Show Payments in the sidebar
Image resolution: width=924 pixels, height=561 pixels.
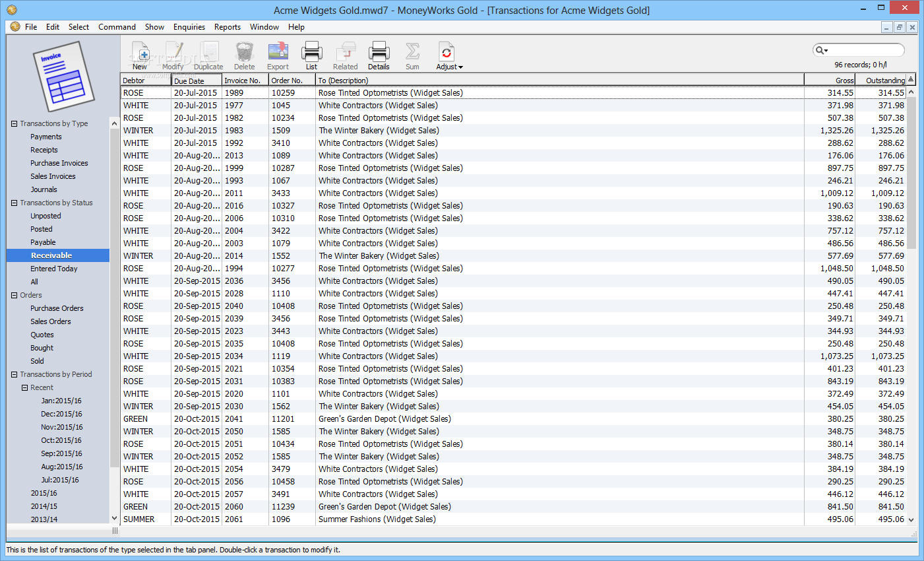click(46, 137)
